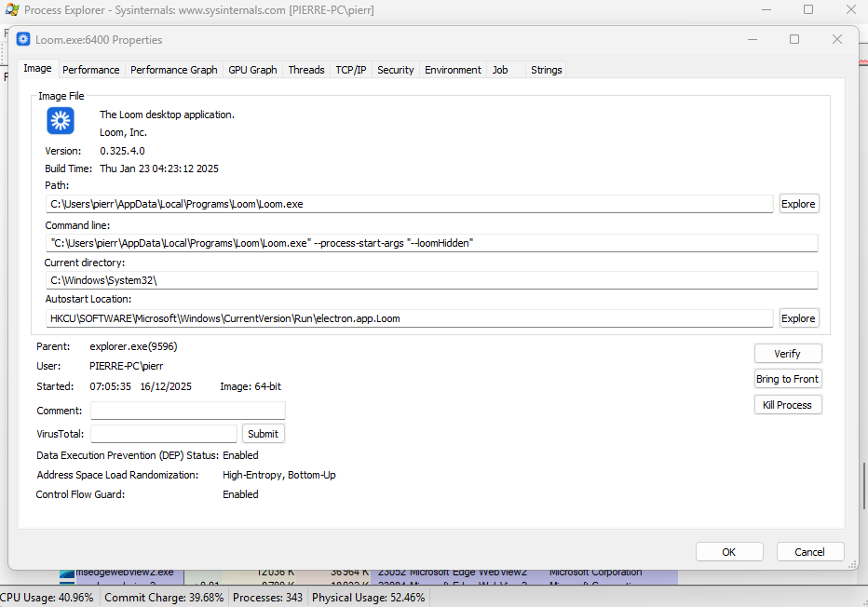Viewport: 868px width, 607px height.
Task: Click the started time 07:05:35 16/12/2025
Action: 141,386
